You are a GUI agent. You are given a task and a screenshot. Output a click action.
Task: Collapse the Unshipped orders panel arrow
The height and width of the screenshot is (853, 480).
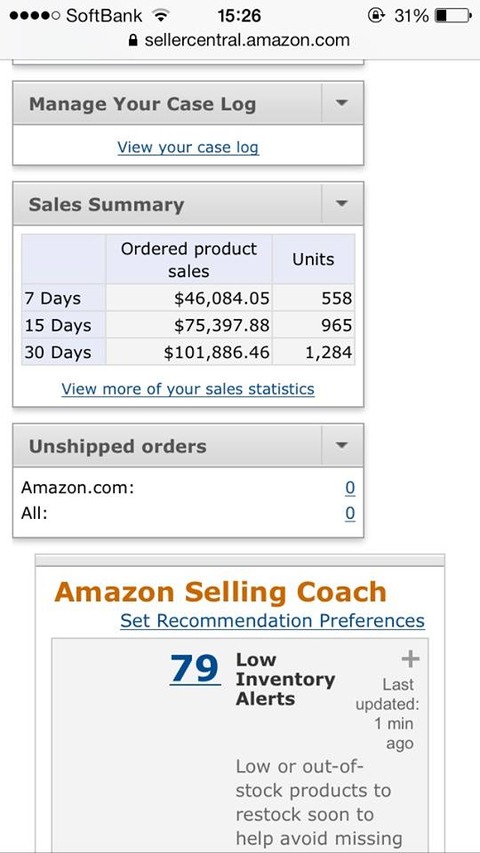(x=342, y=446)
